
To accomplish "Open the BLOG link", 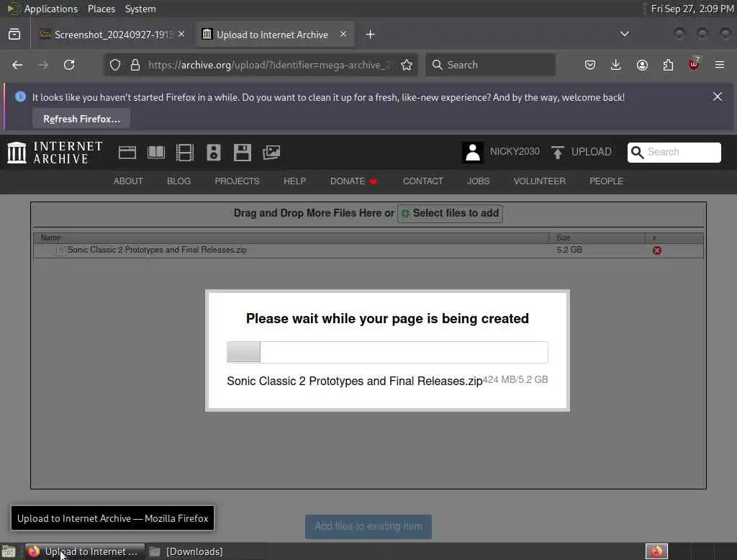I will pyautogui.click(x=178, y=181).
